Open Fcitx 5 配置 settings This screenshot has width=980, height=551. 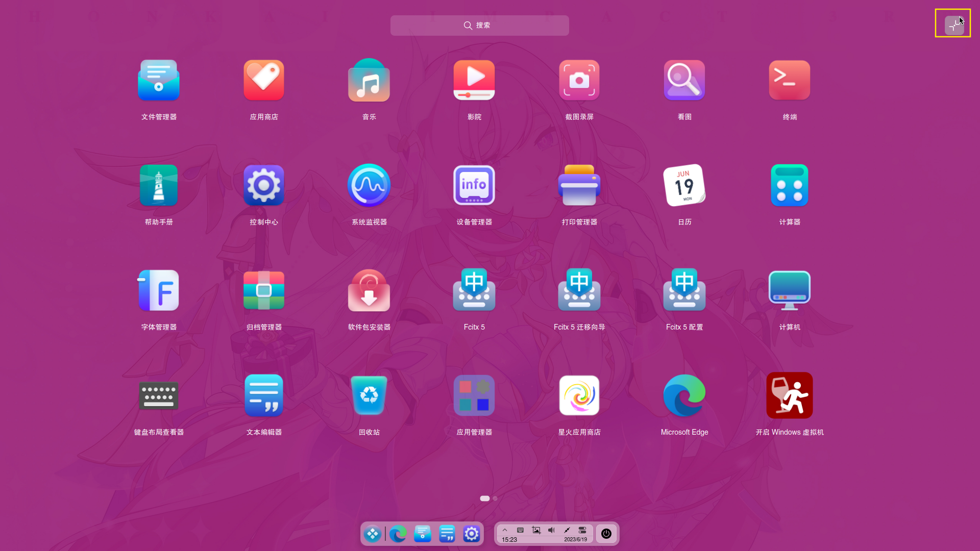(x=684, y=290)
